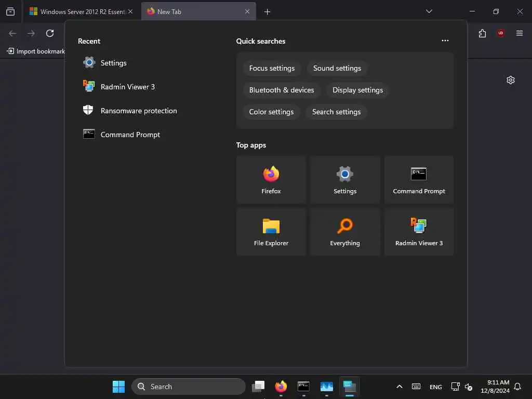532x399 pixels.
Task: Open network status tray icon
Action: (x=455, y=387)
